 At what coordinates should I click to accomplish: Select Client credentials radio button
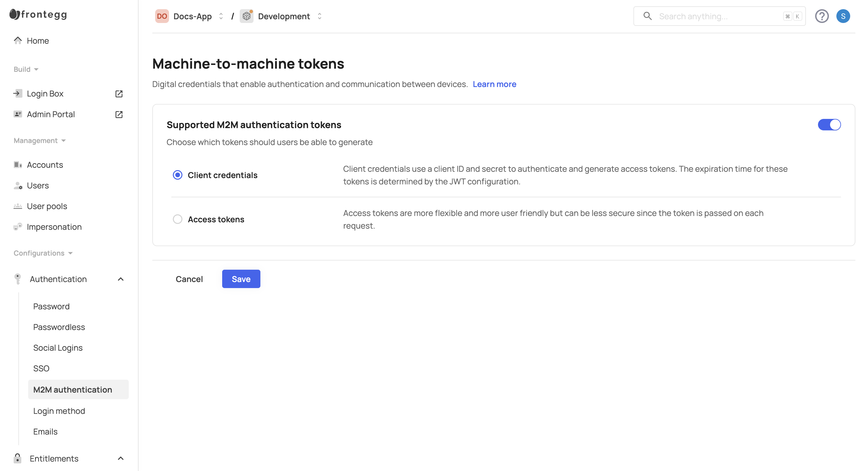click(178, 175)
